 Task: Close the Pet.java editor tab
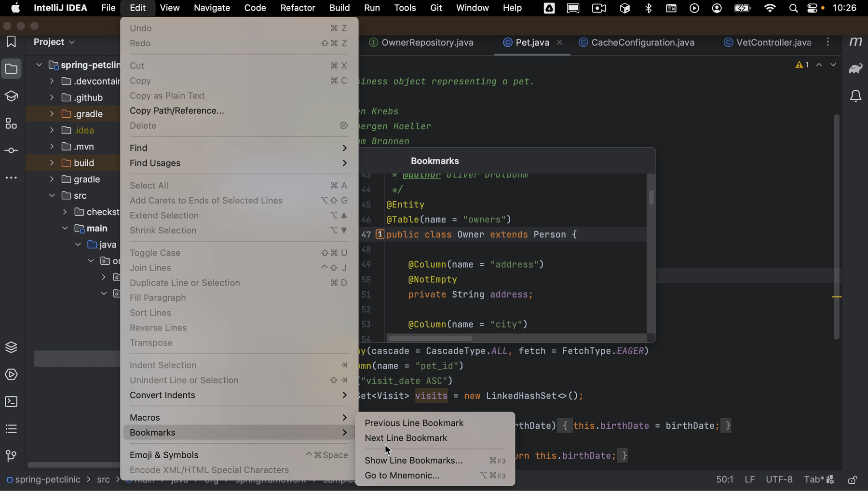(559, 42)
